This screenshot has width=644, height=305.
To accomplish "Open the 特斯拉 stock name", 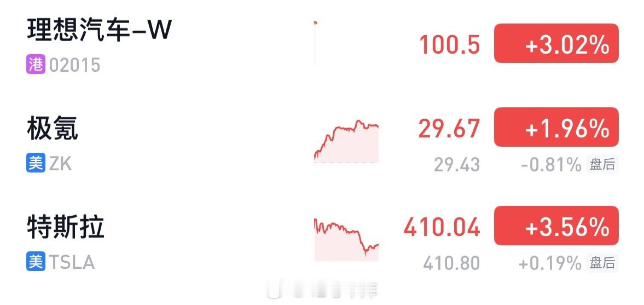I will [x=66, y=227].
